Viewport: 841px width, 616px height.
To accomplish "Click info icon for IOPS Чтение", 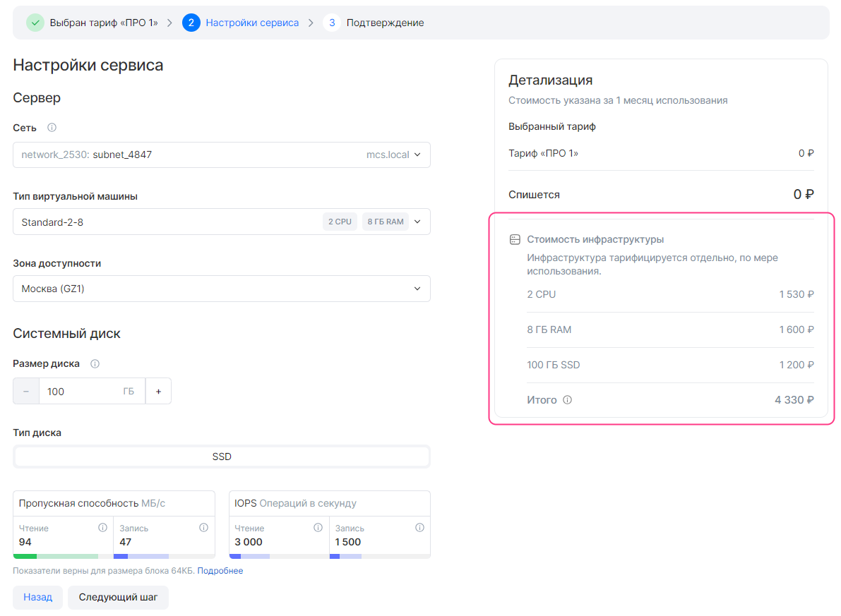I will [318, 528].
